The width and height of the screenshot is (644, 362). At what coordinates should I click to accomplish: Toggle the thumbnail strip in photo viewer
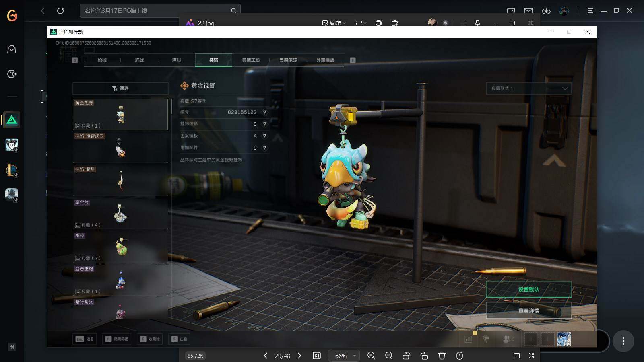[x=517, y=356]
